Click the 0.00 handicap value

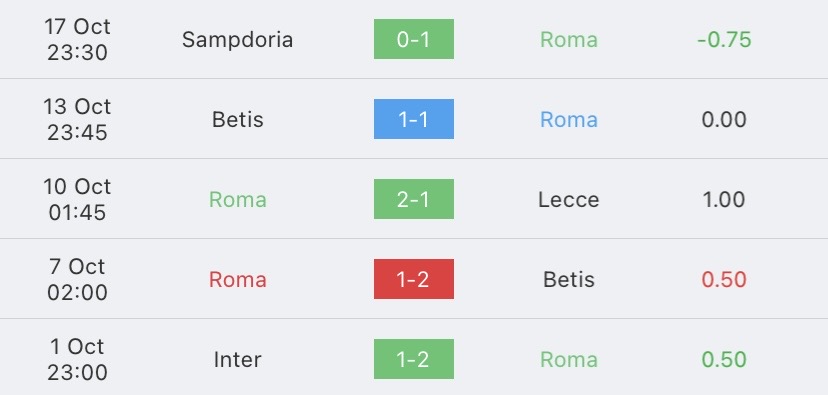click(x=724, y=119)
